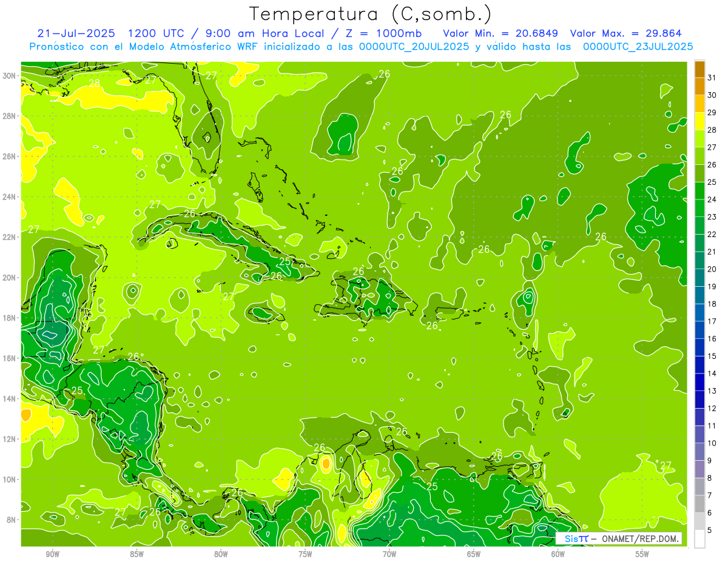The width and height of the screenshot is (728, 562).
Task: Click the "29" color scale label
Action: [712, 112]
